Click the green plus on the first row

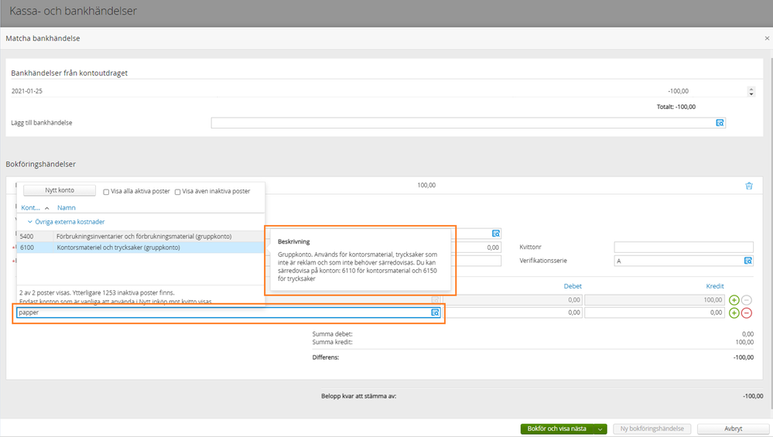pyautogui.click(x=733, y=299)
